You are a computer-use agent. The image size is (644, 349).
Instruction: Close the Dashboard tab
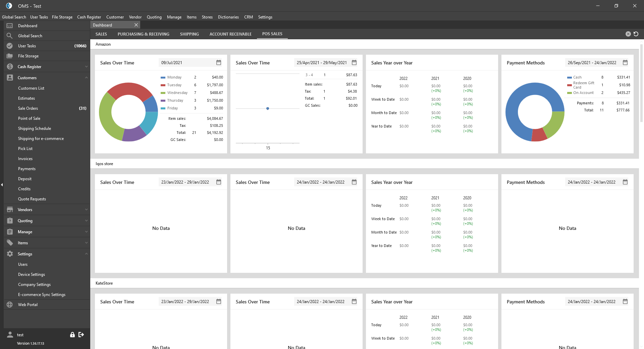tap(136, 25)
